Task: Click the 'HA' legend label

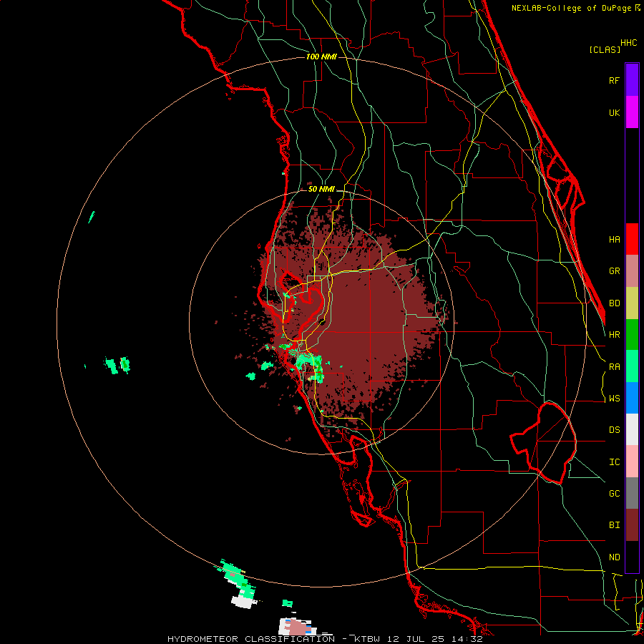Action: [614, 239]
